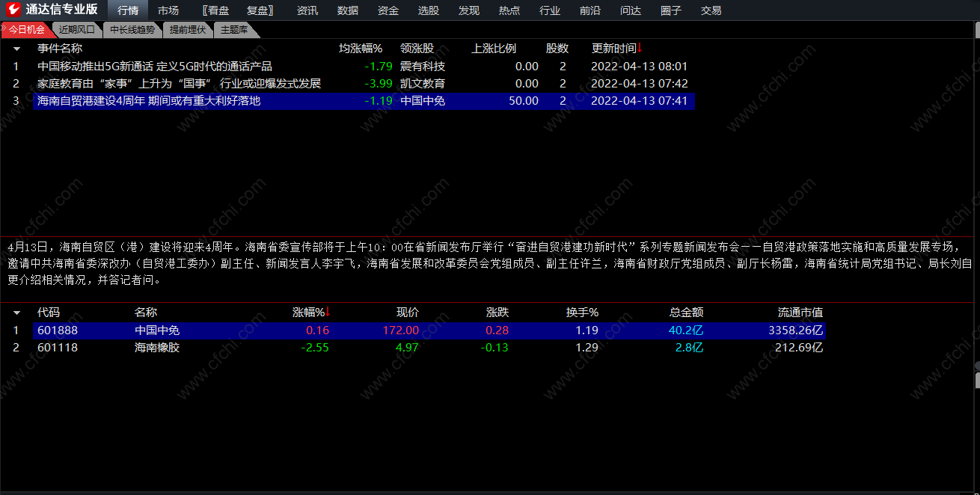Sort stocks by 流通市值 column

pyautogui.click(x=800, y=313)
